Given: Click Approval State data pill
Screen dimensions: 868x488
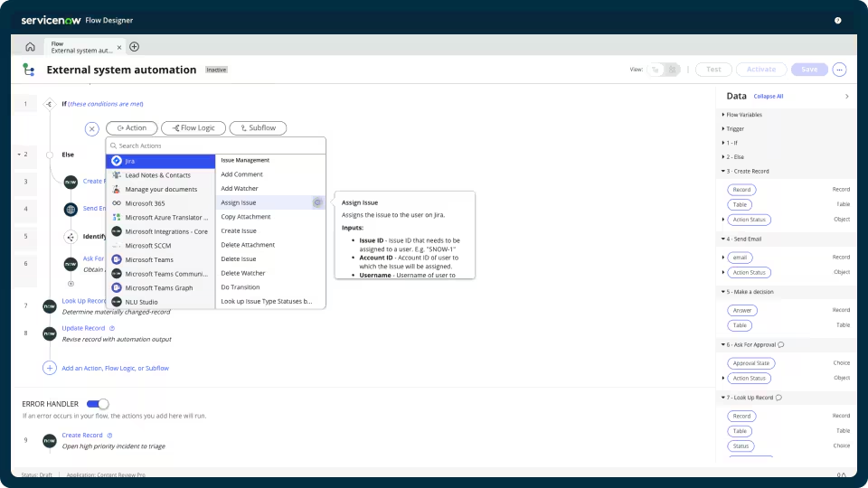Looking at the screenshot, I should coord(751,363).
